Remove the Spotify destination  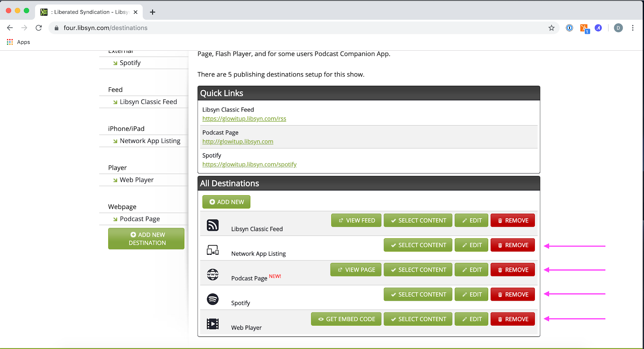click(513, 295)
